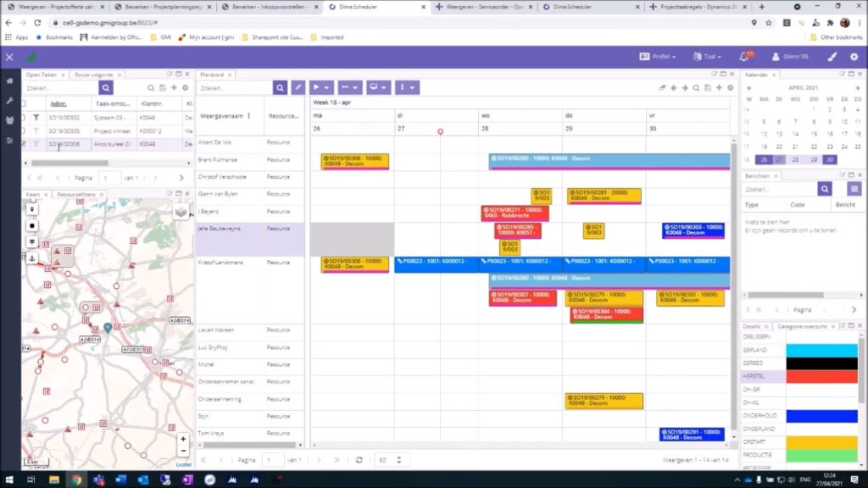This screenshot has width=868, height=488.
Task: Switch to the Categorie-overzicht tab
Action: tap(802, 327)
